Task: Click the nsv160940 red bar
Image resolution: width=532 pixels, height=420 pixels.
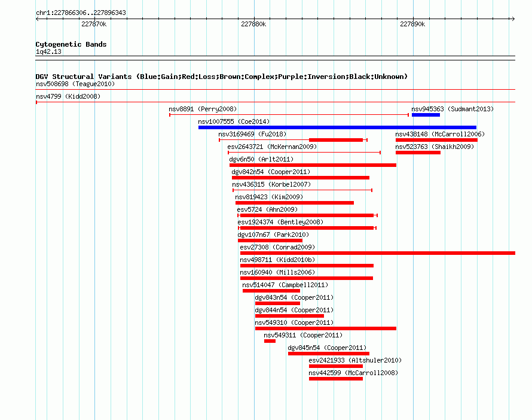Action: (x=307, y=278)
